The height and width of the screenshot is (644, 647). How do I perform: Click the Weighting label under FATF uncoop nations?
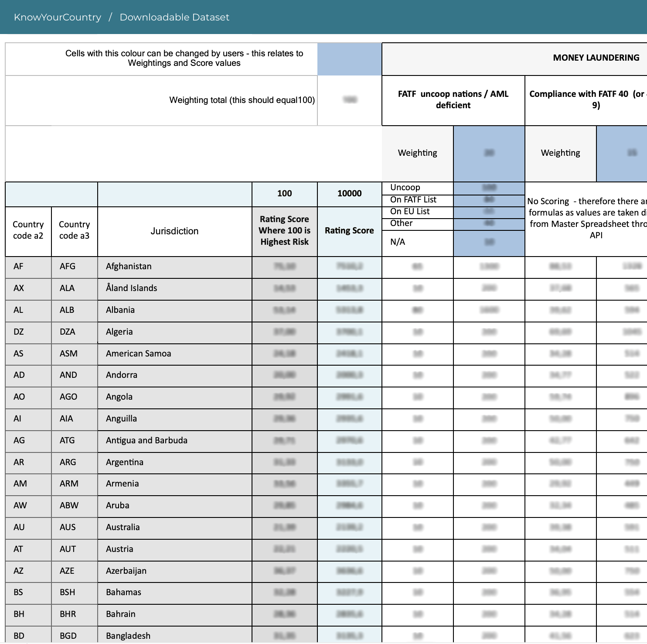tap(418, 153)
